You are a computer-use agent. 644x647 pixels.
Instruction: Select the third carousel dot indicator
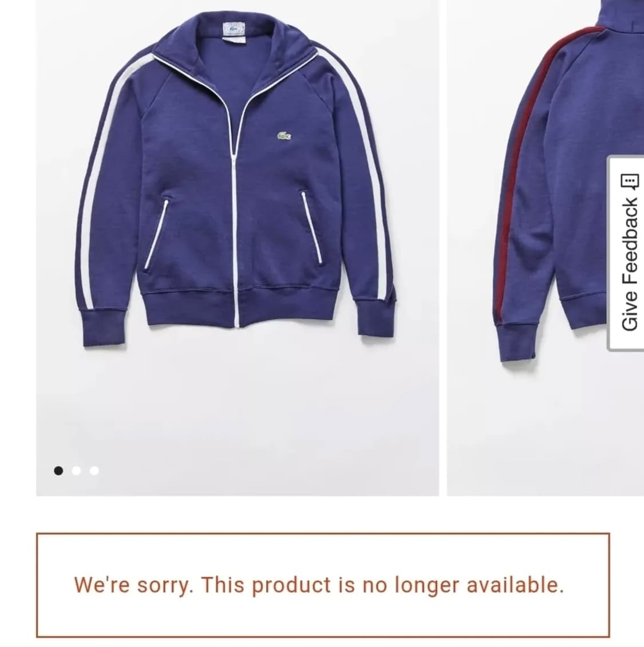[94, 471]
